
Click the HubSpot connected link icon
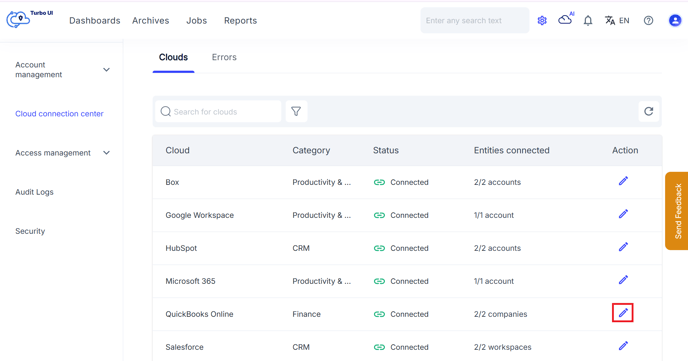tap(379, 248)
